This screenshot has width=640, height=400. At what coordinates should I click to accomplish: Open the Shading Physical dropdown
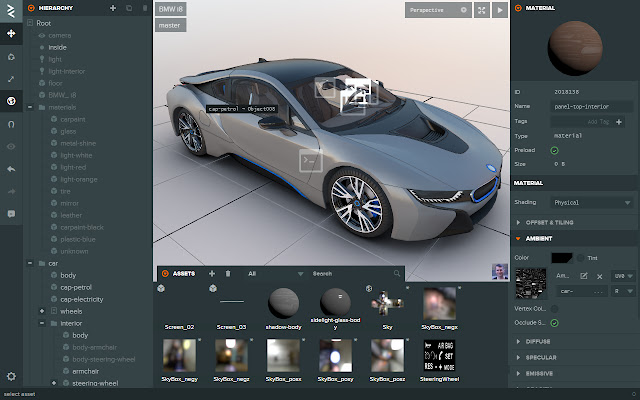(x=592, y=202)
